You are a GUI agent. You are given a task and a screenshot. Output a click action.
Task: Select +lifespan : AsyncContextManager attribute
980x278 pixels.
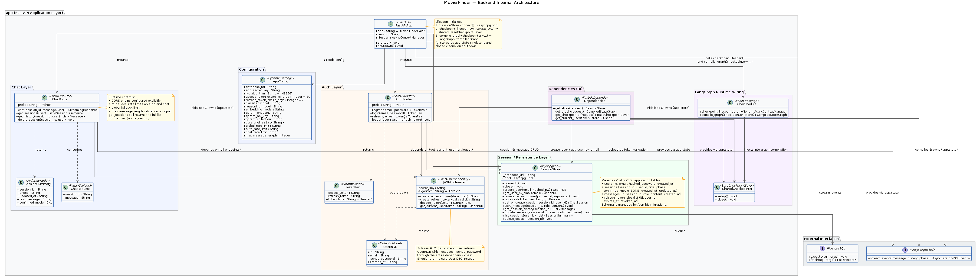click(400, 38)
